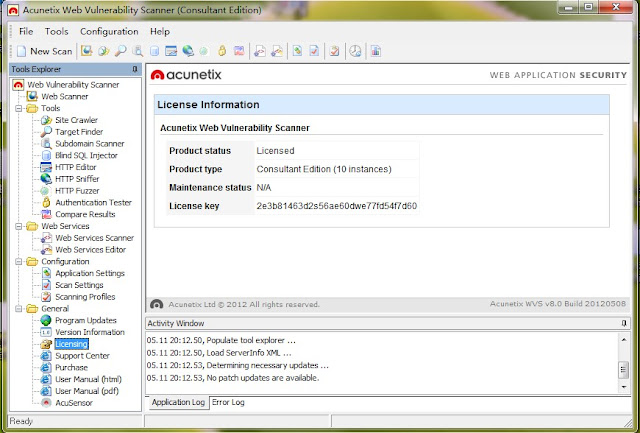Open Target Finder magnifier toolbar icon
This screenshot has height=433, width=640.
tap(120, 51)
